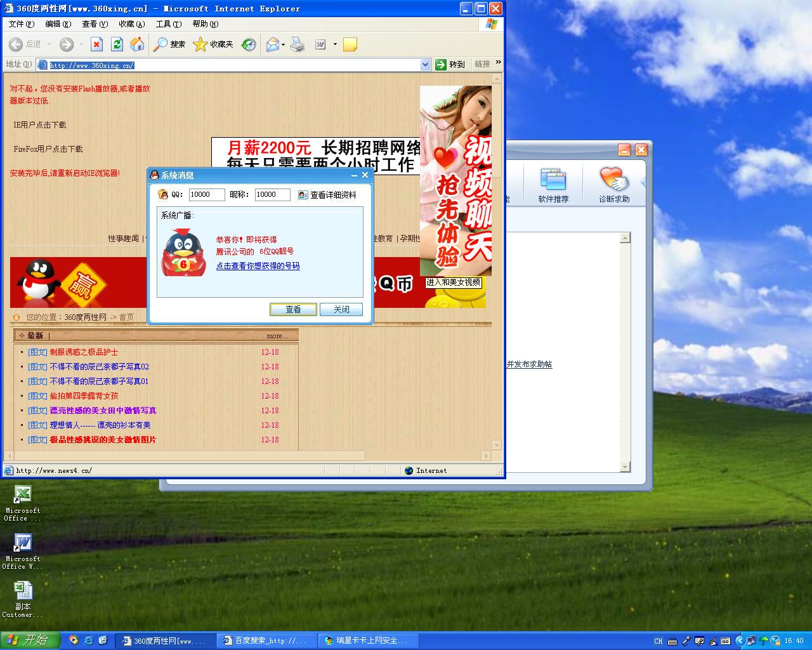Viewport: 812px width, 650px height.
Task: Expand the 链接 links bar chevron
Action: coord(498,62)
